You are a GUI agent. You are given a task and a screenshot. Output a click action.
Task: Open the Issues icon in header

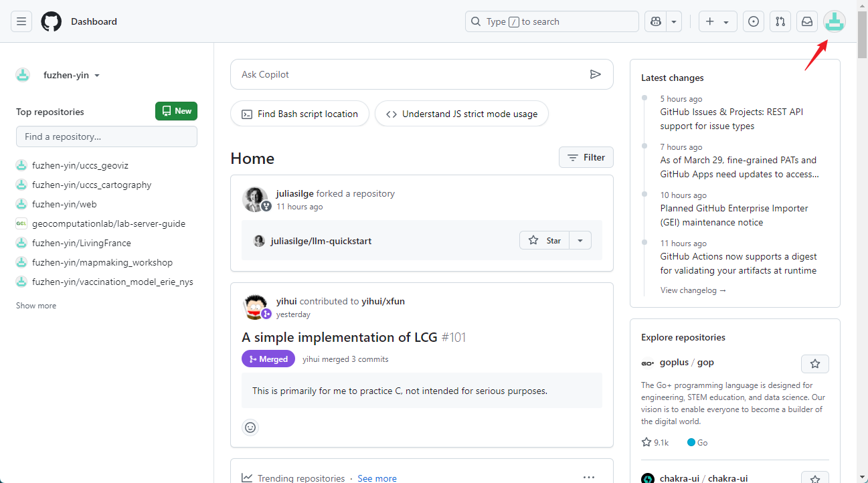[x=754, y=21]
